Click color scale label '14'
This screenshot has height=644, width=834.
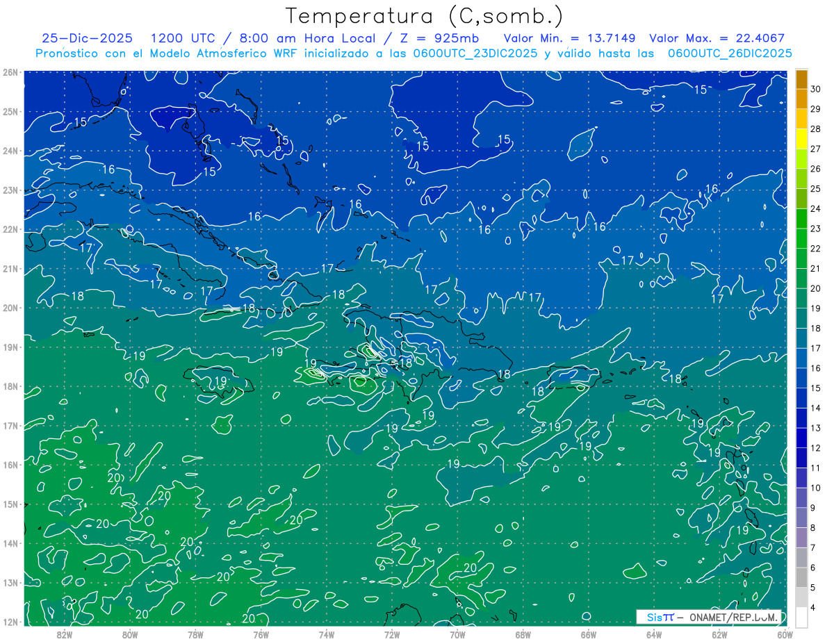[x=816, y=408]
